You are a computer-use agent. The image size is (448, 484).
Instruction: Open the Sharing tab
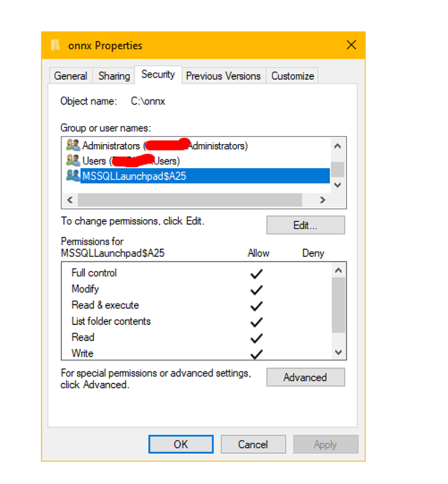tap(114, 76)
